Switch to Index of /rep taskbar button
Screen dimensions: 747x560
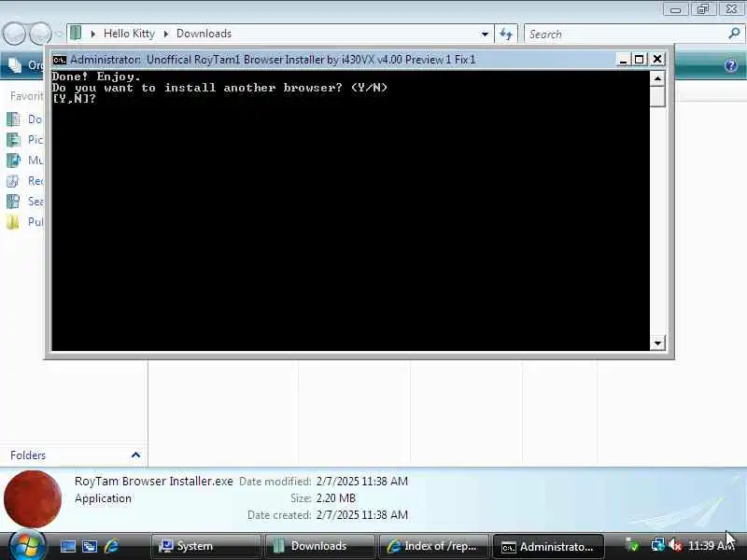tap(433, 546)
